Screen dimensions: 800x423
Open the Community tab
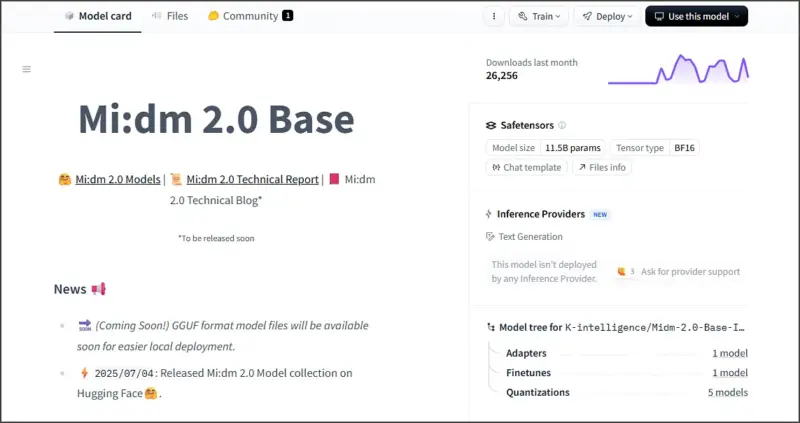point(250,16)
